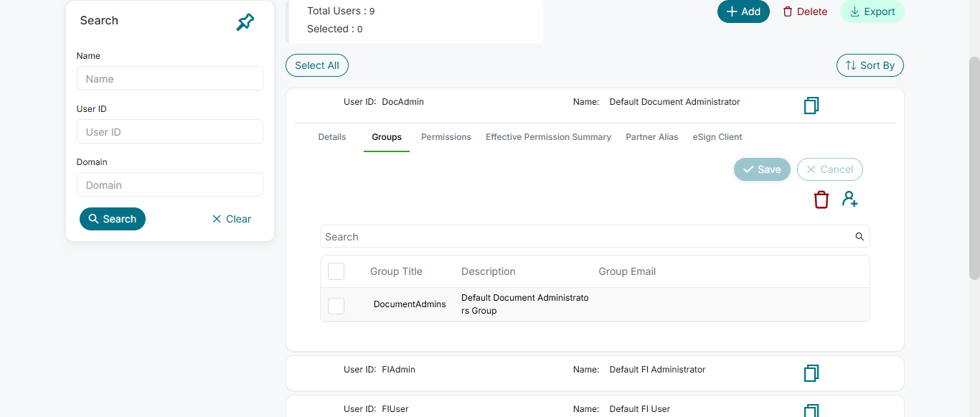This screenshot has height=417, width=980.
Task: Click the Add button
Action: 743,11
